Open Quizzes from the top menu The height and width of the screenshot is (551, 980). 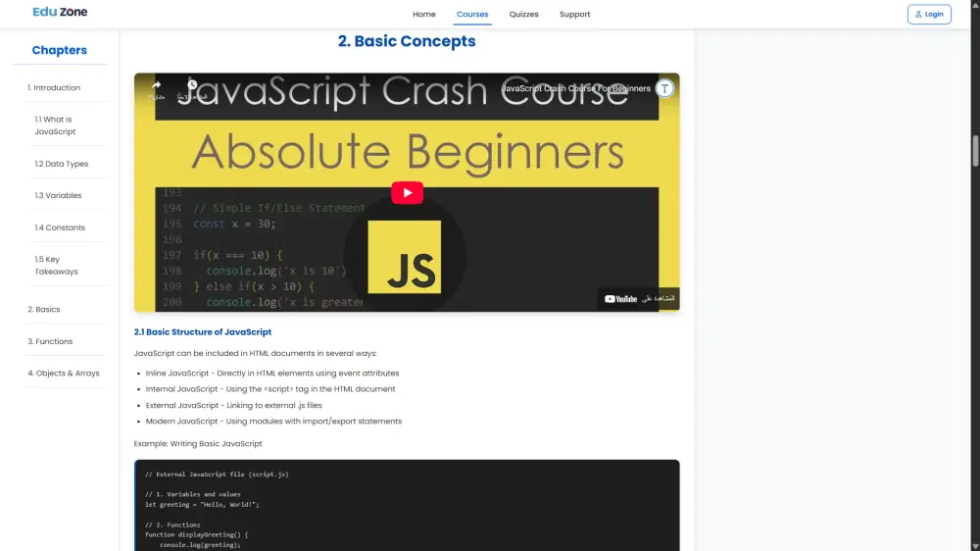pos(523,14)
